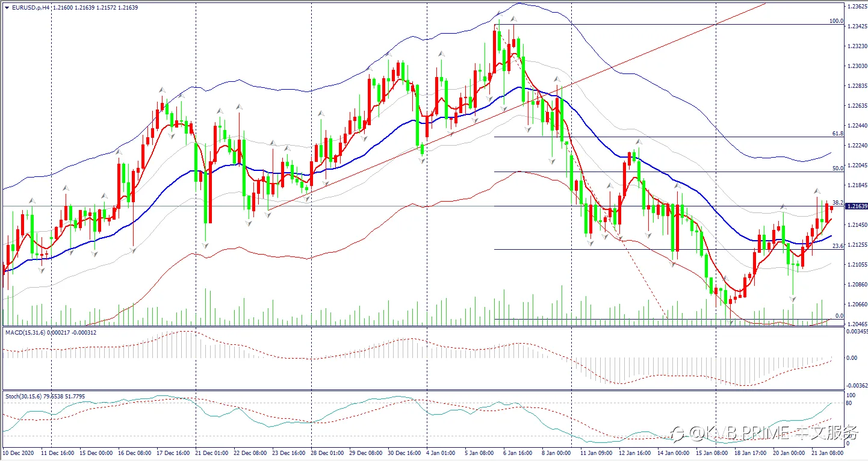The image size is (868, 461).
Task: Click price axis value 1.20860
Action: (x=857, y=285)
